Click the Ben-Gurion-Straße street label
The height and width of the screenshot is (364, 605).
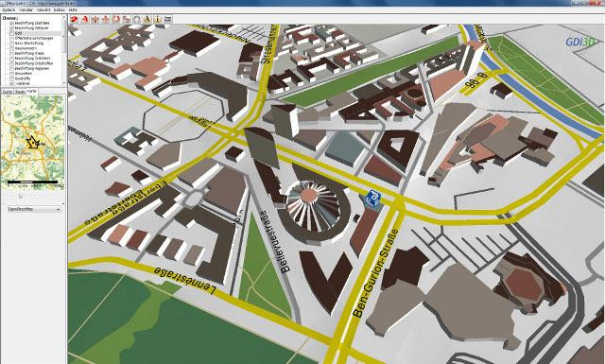point(376,273)
